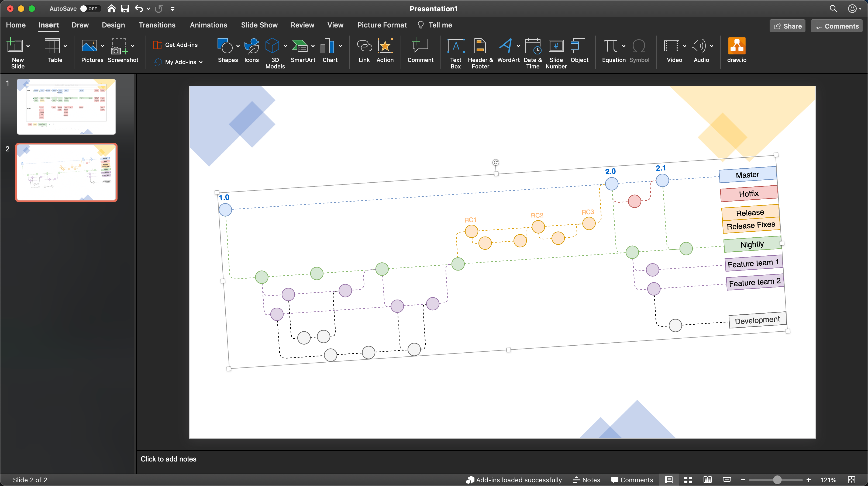Click the Share button
Screen dimensions: 868x486
click(x=787, y=26)
